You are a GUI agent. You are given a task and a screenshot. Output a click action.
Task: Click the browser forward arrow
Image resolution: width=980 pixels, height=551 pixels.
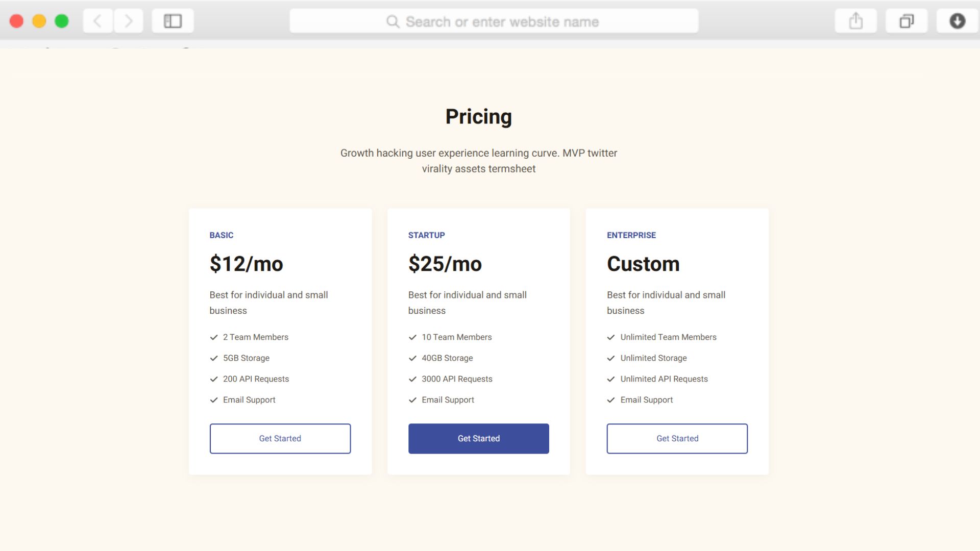tap(129, 21)
